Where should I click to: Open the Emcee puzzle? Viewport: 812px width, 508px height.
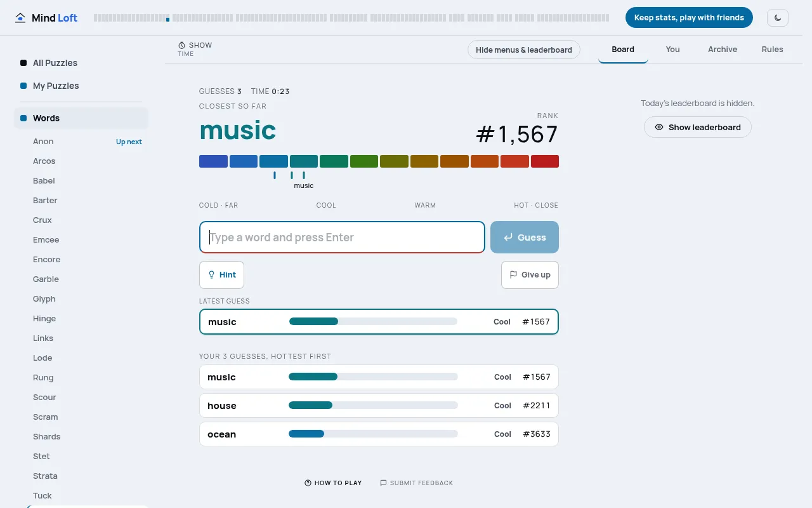pos(88,240)
